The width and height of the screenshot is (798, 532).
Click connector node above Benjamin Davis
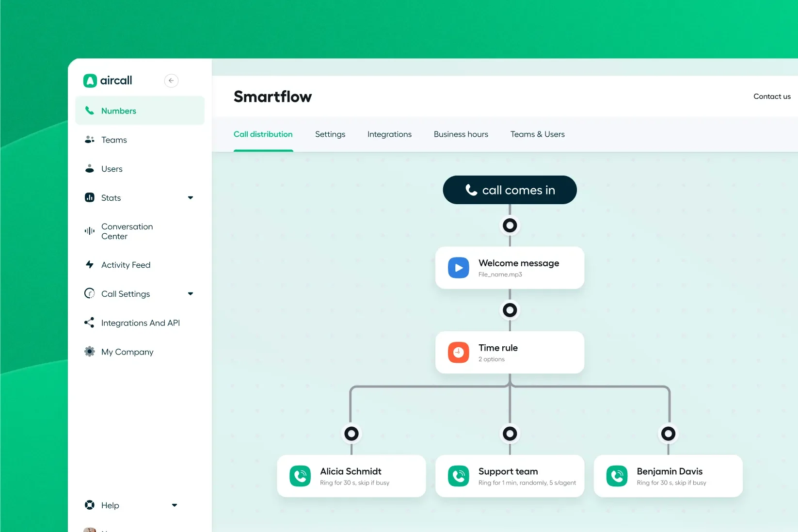pos(668,434)
